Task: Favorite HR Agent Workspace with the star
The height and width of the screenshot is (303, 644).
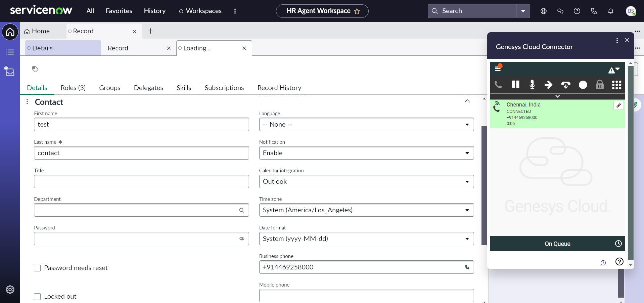Action: pos(357,11)
